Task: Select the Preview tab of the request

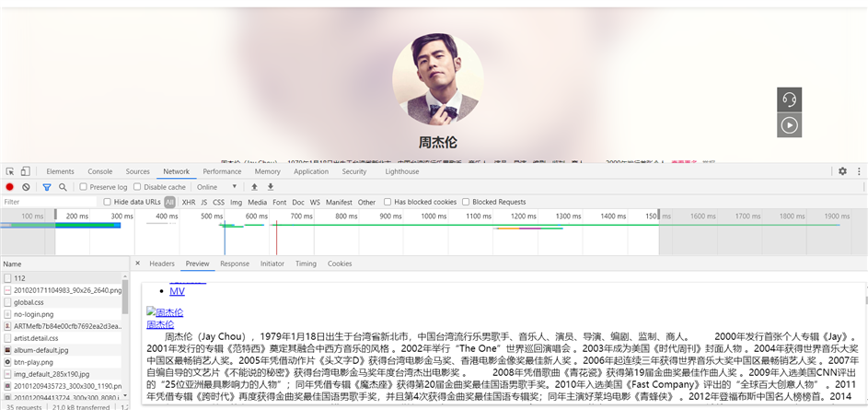Action: (198, 264)
